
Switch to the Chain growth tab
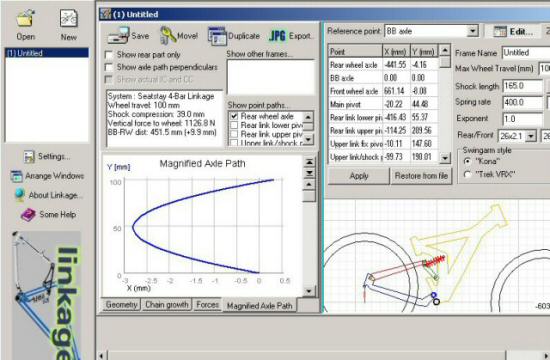167,305
